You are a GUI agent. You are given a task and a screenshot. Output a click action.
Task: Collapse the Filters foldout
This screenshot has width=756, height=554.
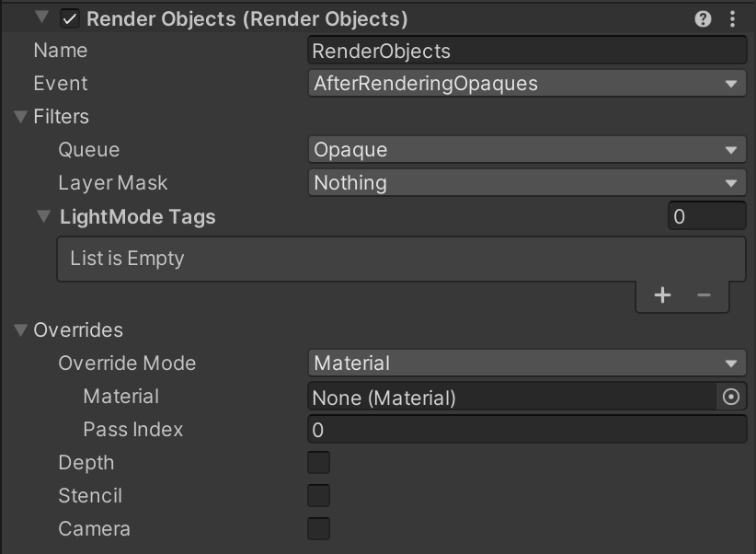tap(21, 117)
